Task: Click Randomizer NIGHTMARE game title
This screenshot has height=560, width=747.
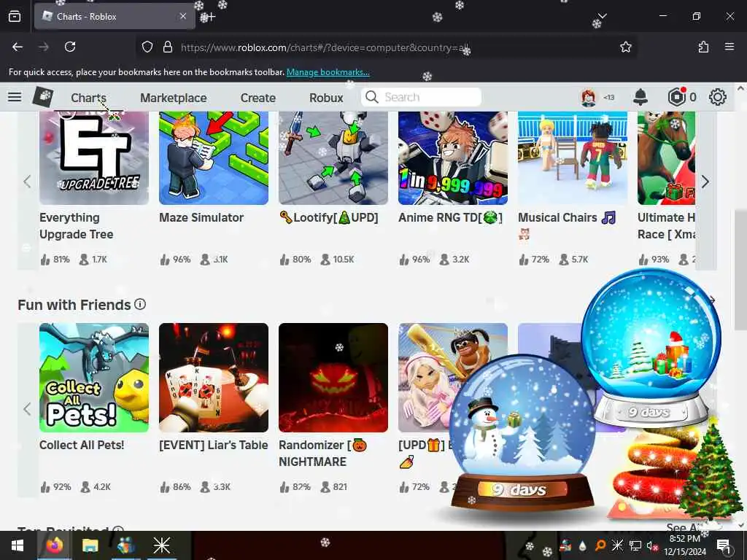Action: click(322, 454)
